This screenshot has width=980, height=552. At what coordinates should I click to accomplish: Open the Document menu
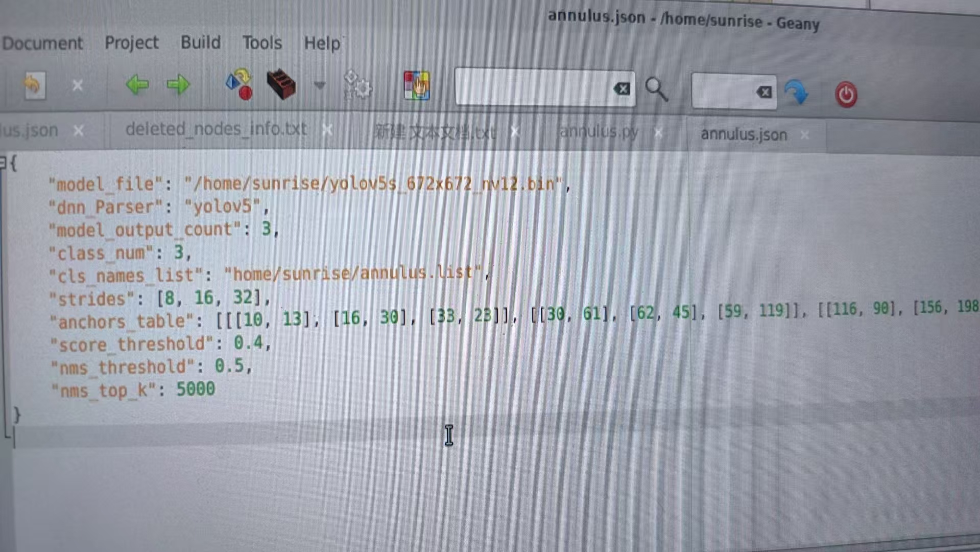pyautogui.click(x=42, y=43)
